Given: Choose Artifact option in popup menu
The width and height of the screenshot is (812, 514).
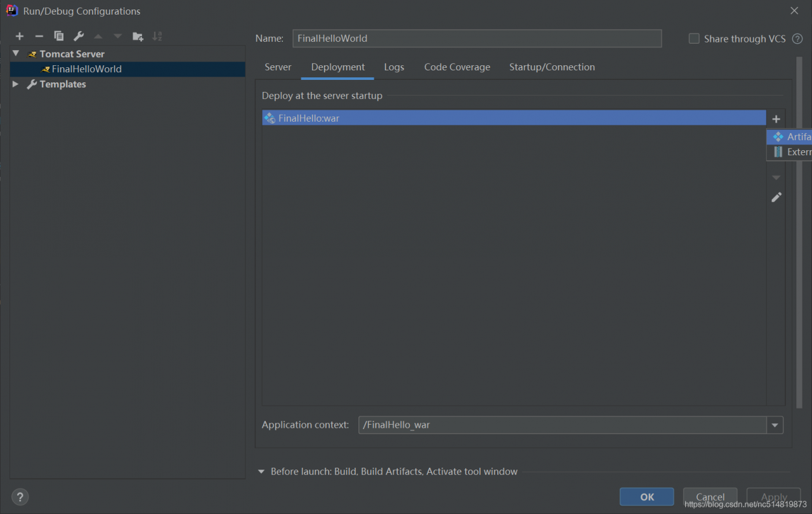Looking at the screenshot, I should click(x=789, y=137).
